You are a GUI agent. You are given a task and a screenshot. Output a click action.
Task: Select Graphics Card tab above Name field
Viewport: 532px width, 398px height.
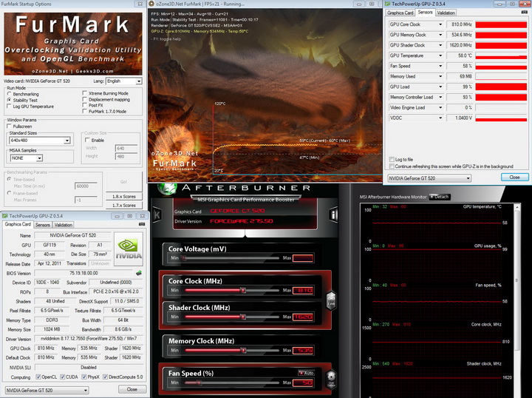coord(18,224)
